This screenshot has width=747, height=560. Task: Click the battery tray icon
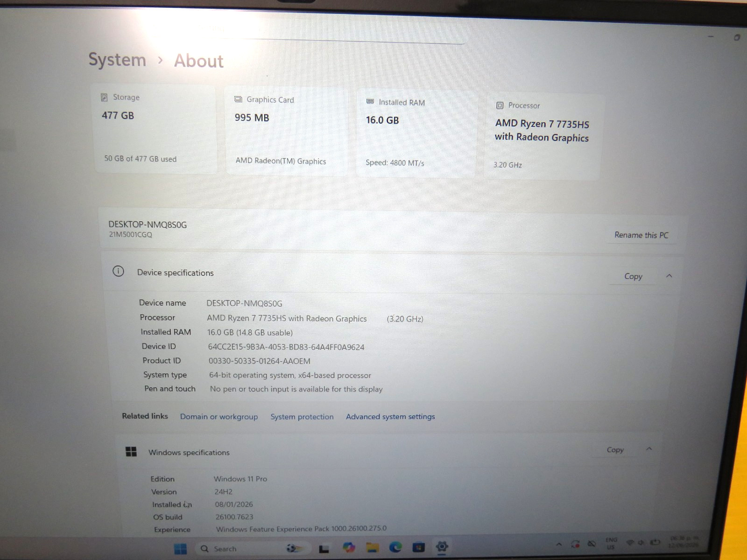655,542
